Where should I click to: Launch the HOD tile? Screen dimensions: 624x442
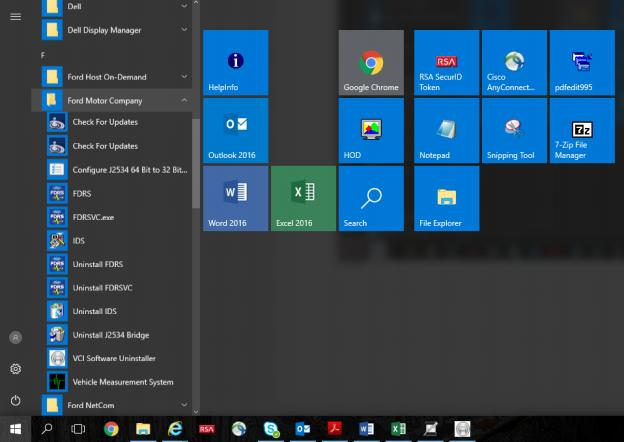371,131
